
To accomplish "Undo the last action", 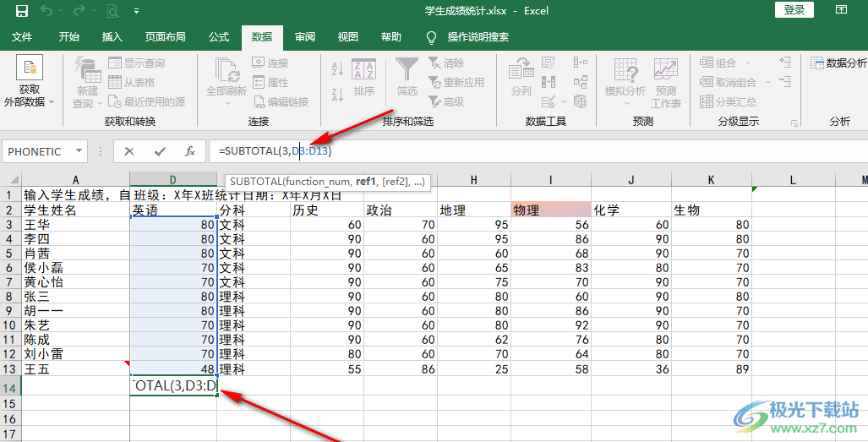I will coord(46,10).
